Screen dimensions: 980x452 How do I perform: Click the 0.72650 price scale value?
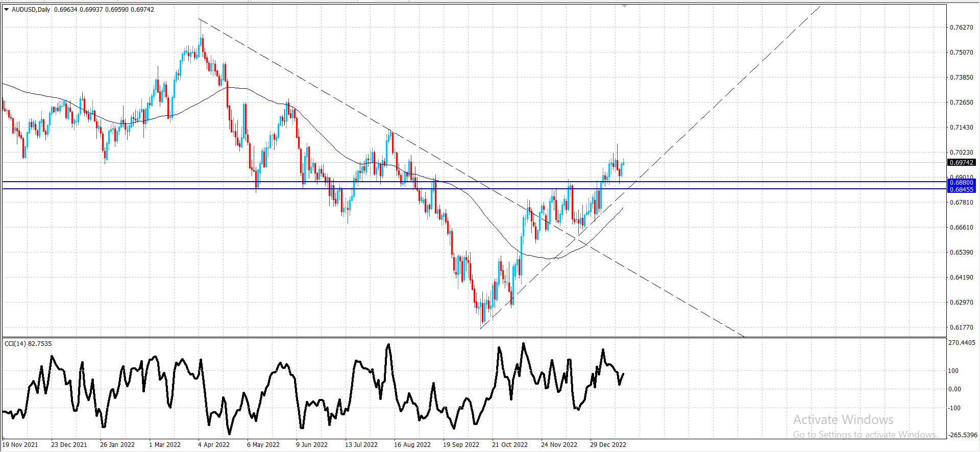pos(962,103)
